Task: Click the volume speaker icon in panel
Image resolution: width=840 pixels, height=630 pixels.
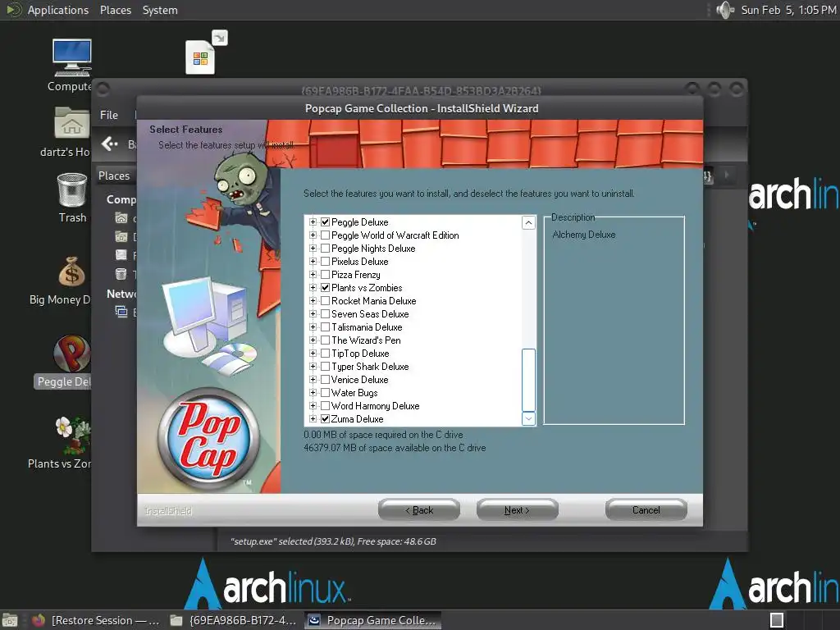Action: pos(725,10)
